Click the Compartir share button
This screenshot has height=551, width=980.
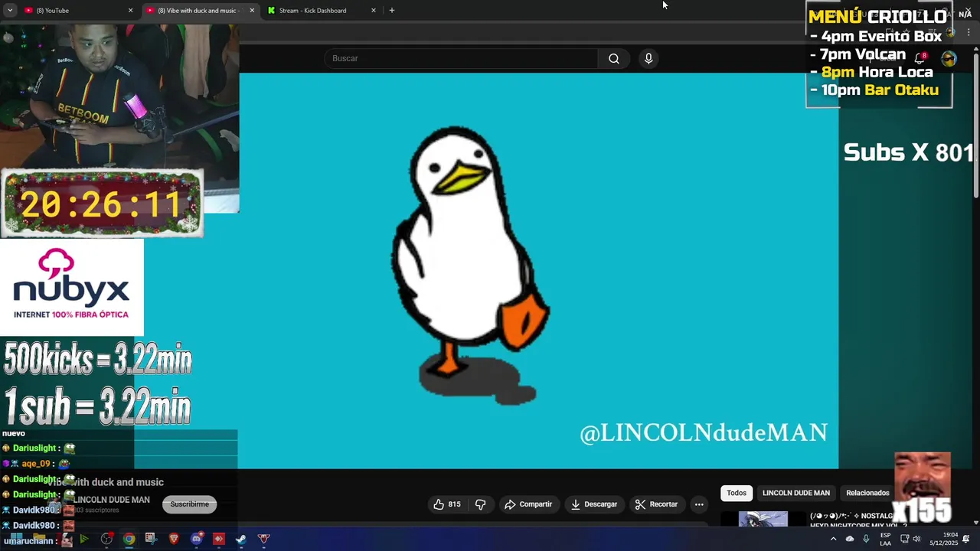tap(528, 504)
